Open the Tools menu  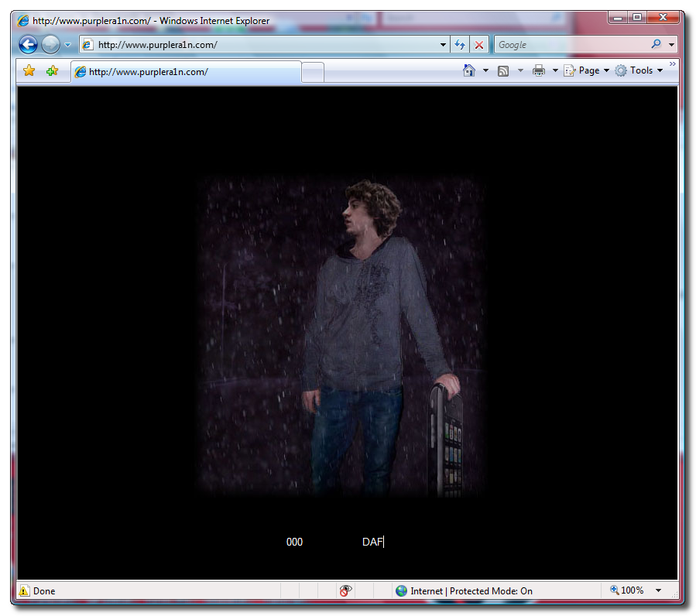[x=639, y=70]
